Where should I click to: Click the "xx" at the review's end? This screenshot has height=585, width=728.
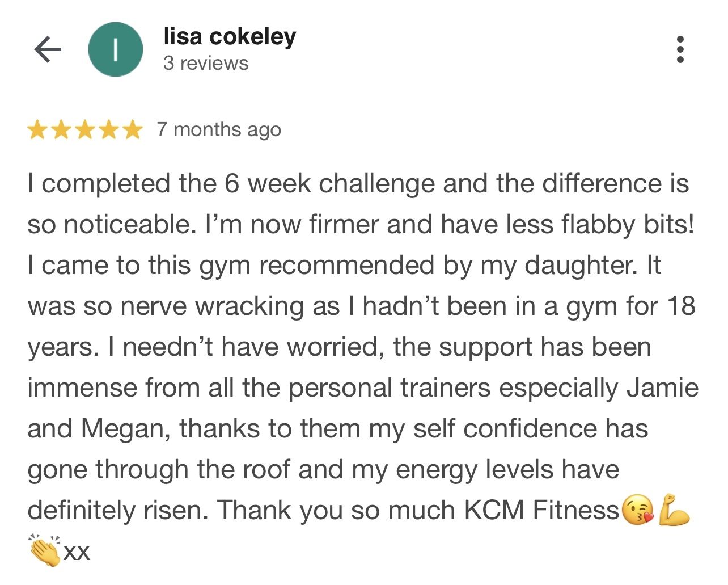pyautogui.click(x=77, y=552)
